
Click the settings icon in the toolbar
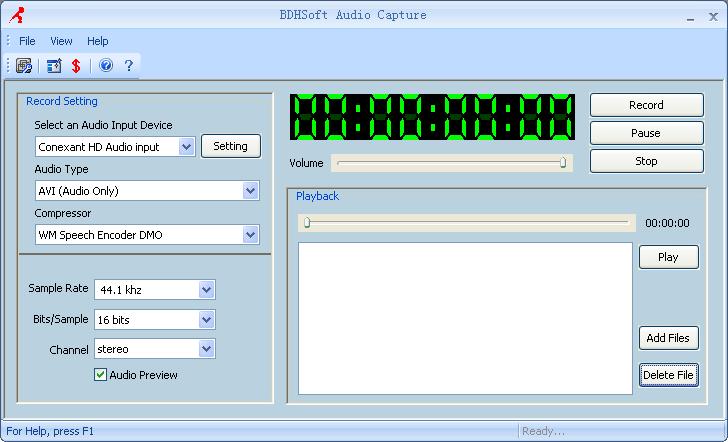coord(24,66)
